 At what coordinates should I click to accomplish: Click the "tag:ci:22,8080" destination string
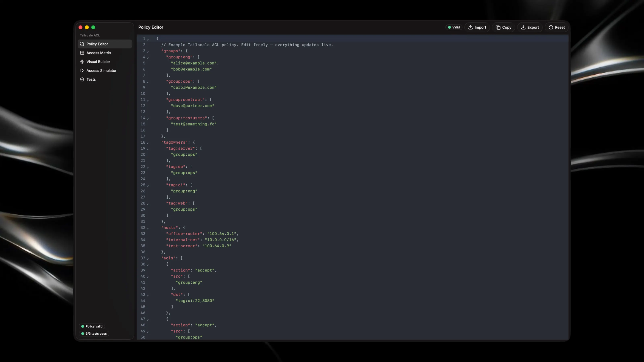click(x=195, y=301)
